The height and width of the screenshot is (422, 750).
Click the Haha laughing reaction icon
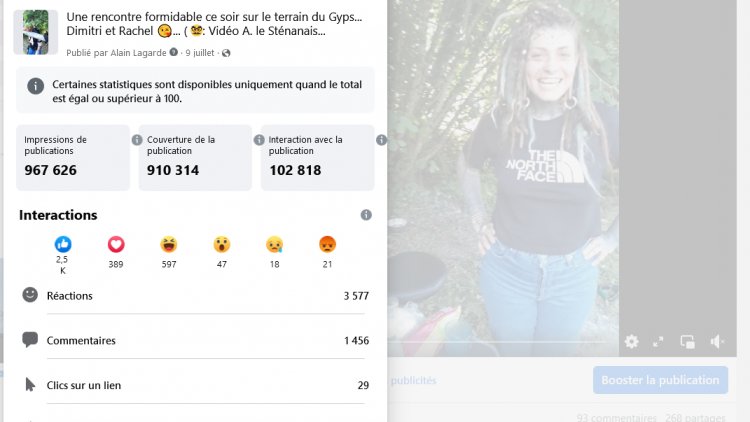(168, 244)
